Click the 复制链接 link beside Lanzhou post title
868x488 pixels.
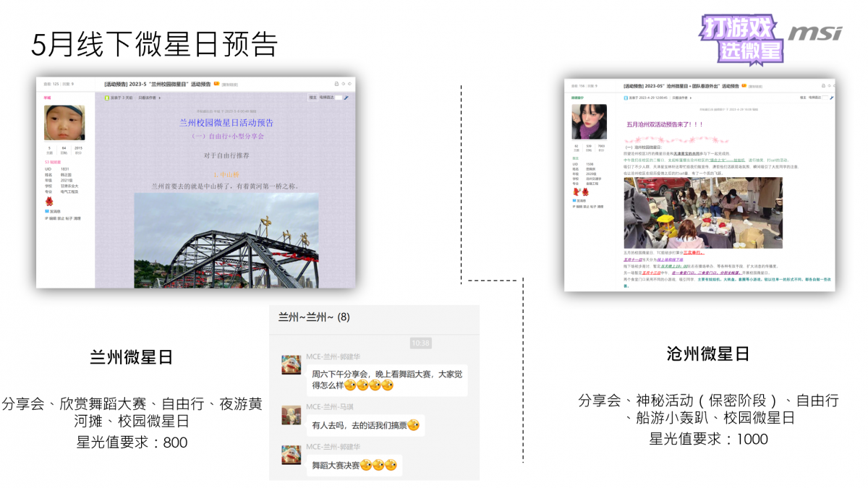tap(229, 85)
